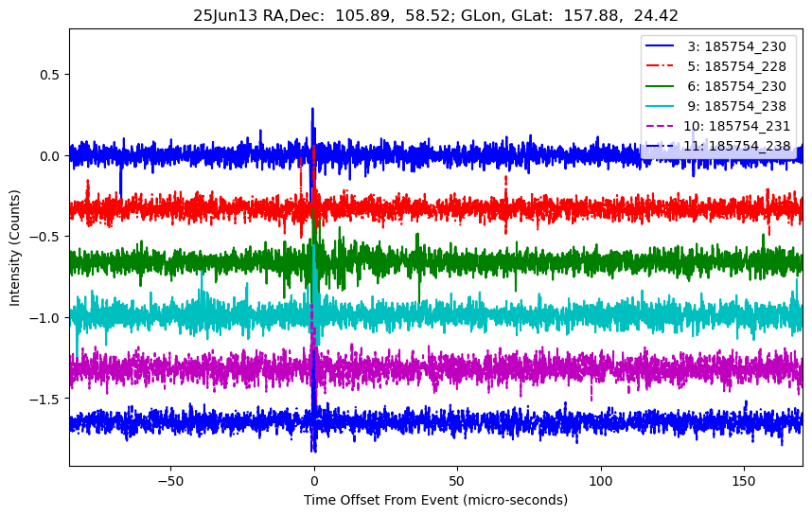812x516 pixels.
Task: Select the red dash-dot line sample in legend
Action: click(x=662, y=65)
